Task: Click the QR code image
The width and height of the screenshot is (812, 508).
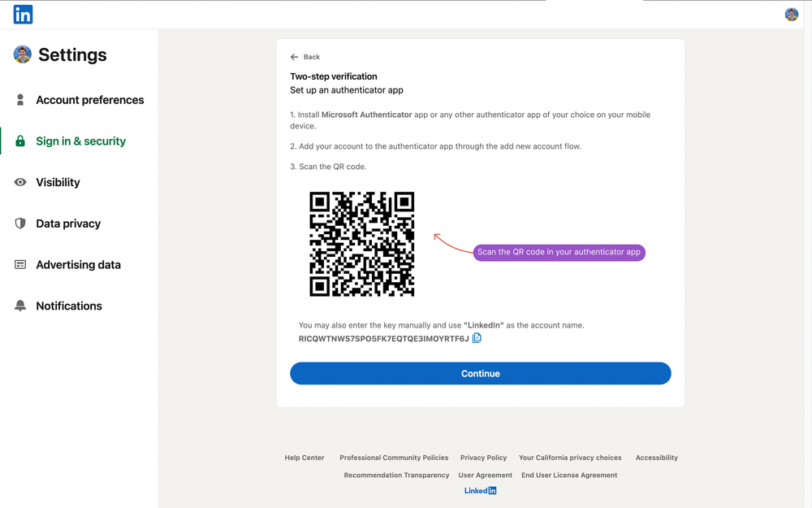Action: [362, 243]
